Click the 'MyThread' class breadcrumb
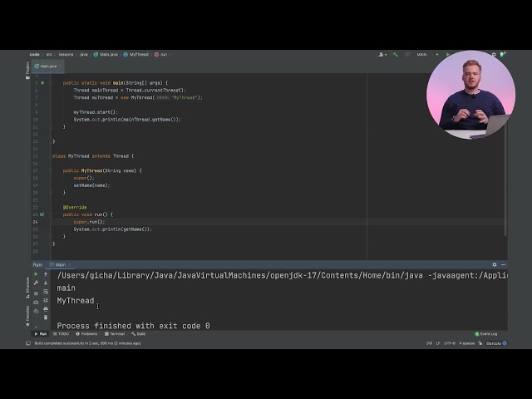The height and width of the screenshot is (399, 532). [136, 54]
